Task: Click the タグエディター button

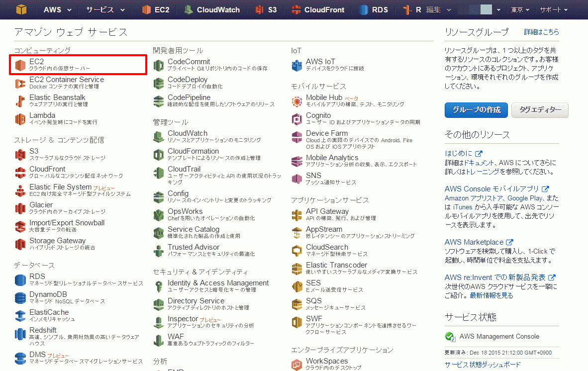Action: (x=540, y=110)
